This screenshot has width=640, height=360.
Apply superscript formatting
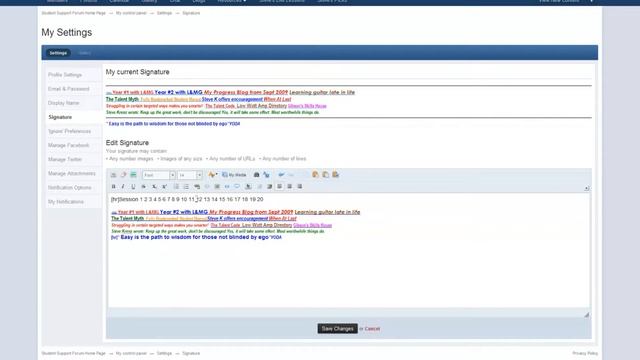(164, 187)
